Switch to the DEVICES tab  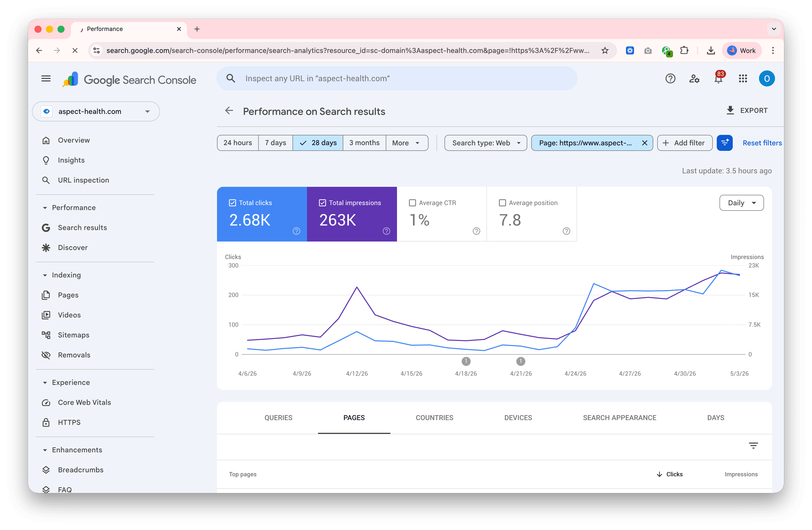(x=518, y=418)
